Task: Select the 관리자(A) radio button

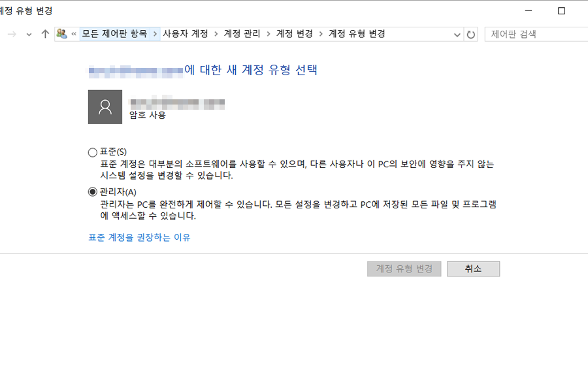Action: coord(93,192)
